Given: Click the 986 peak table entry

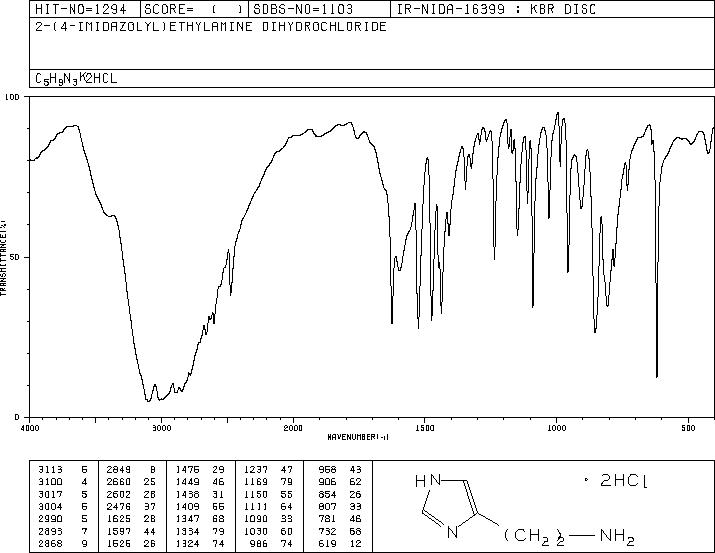Looking at the screenshot, I should [x=259, y=543].
